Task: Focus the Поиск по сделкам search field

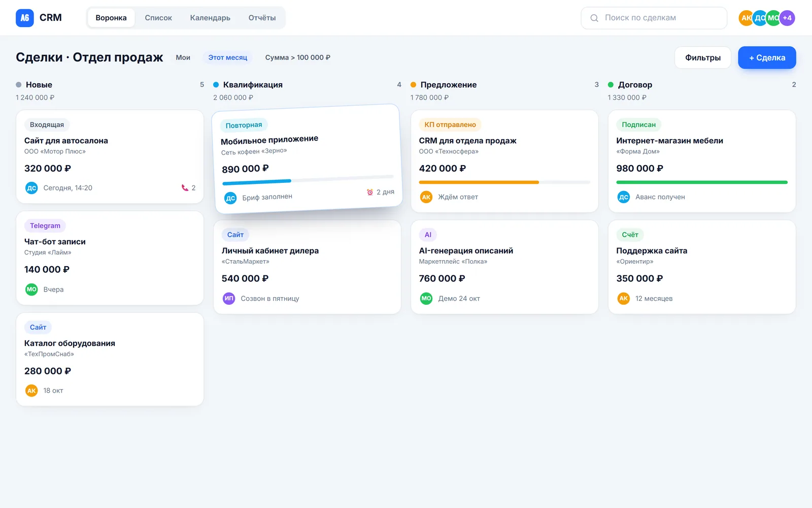Action: tap(654, 18)
